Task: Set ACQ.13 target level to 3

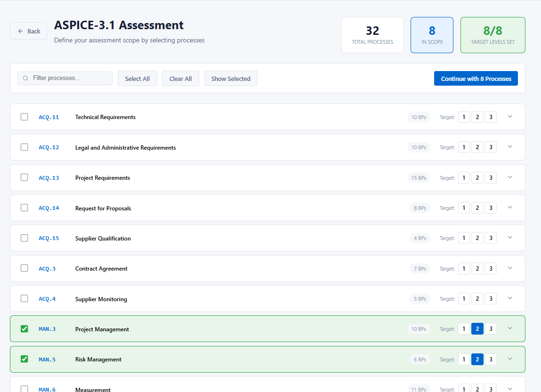Action: pyautogui.click(x=491, y=178)
